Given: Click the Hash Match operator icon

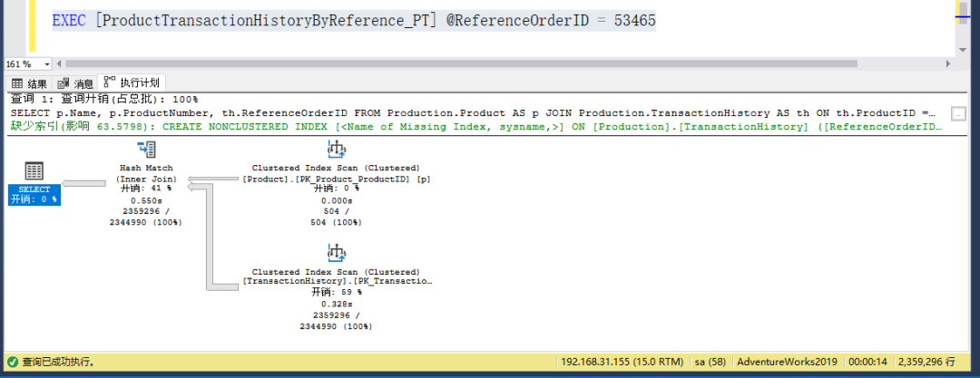Looking at the screenshot, I should tap(146, 150).
